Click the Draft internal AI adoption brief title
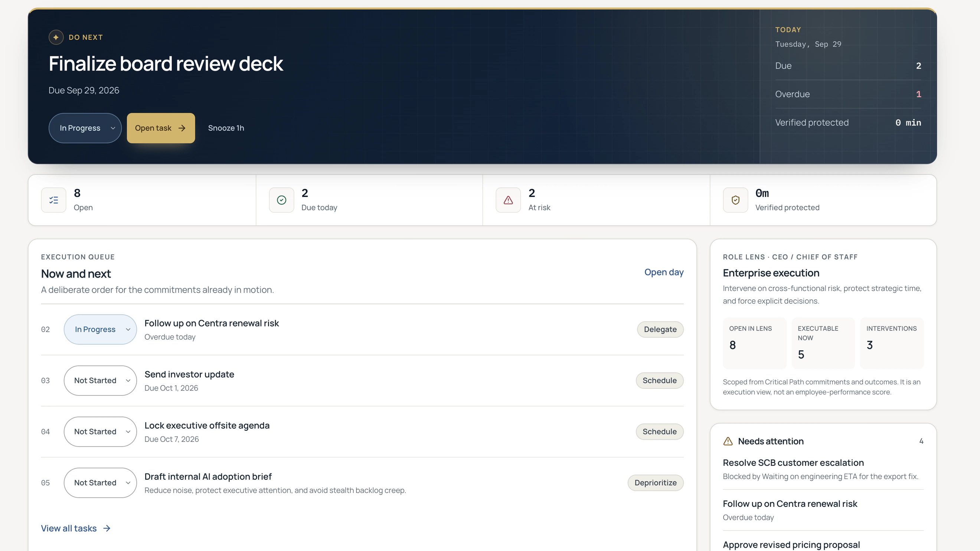The image size is (980, 551). coord(208,476)
